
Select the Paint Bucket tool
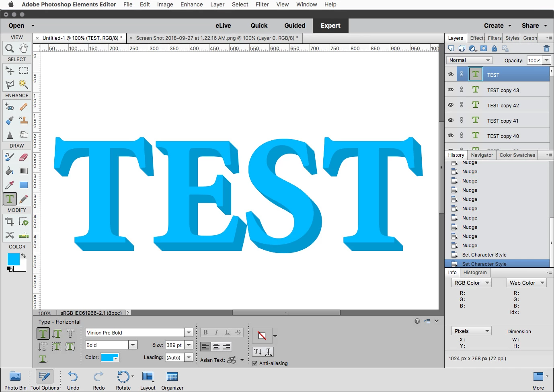tap(10, 171)
